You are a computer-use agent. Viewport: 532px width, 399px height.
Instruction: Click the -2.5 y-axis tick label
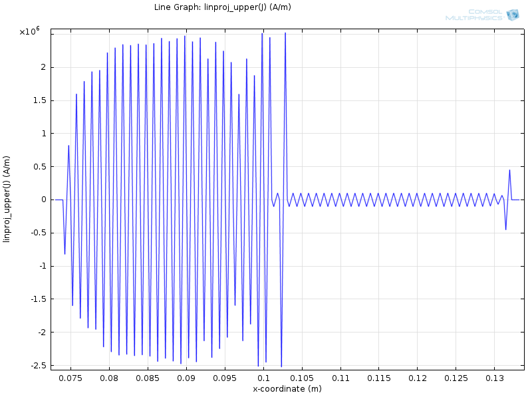[x=37, y=366]
